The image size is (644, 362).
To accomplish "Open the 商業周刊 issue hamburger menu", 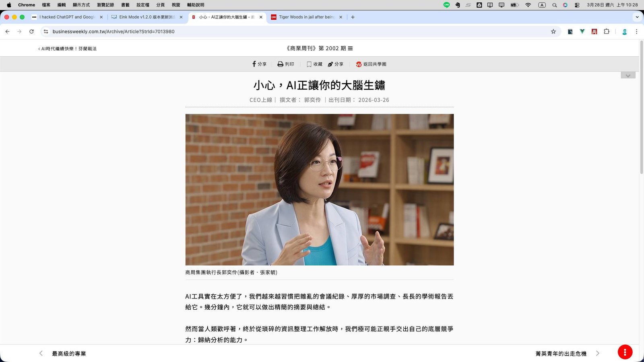I will [x=350, y=48].
